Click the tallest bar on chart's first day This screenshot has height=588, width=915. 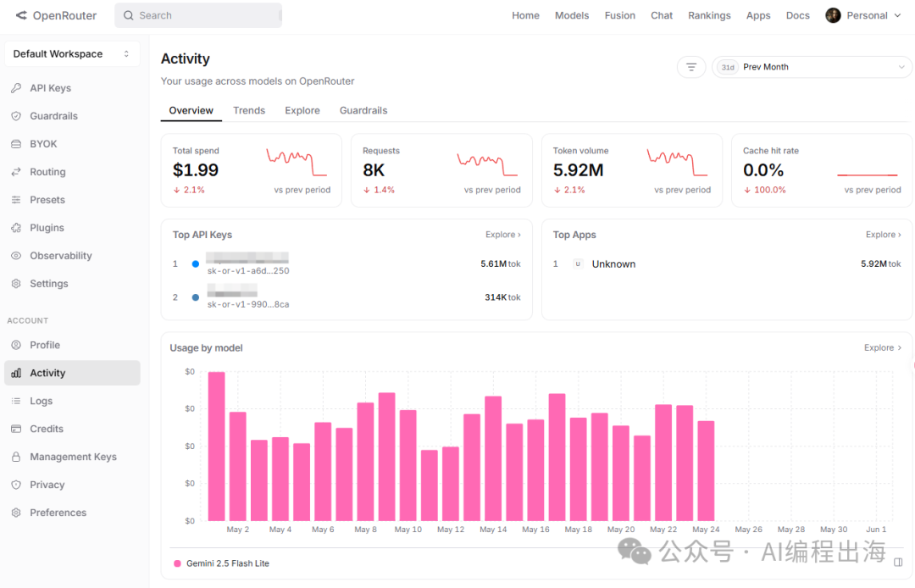point(217,447)
